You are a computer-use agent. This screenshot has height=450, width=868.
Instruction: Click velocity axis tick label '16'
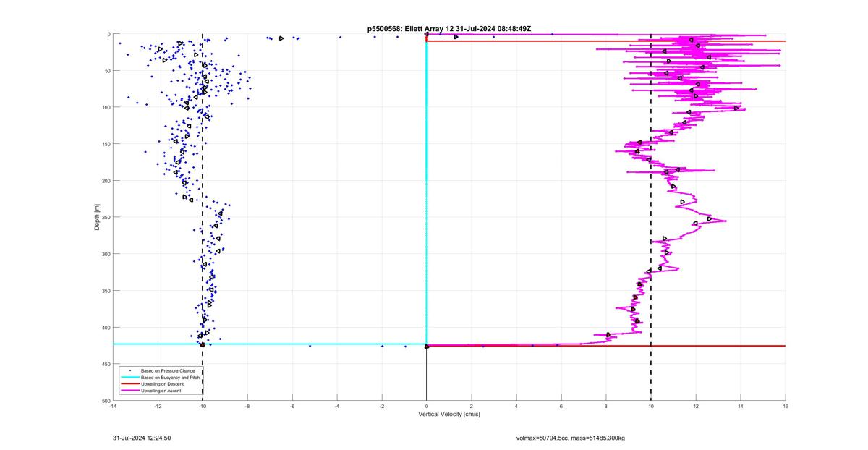pyautogui.click(x=786, y=407)
